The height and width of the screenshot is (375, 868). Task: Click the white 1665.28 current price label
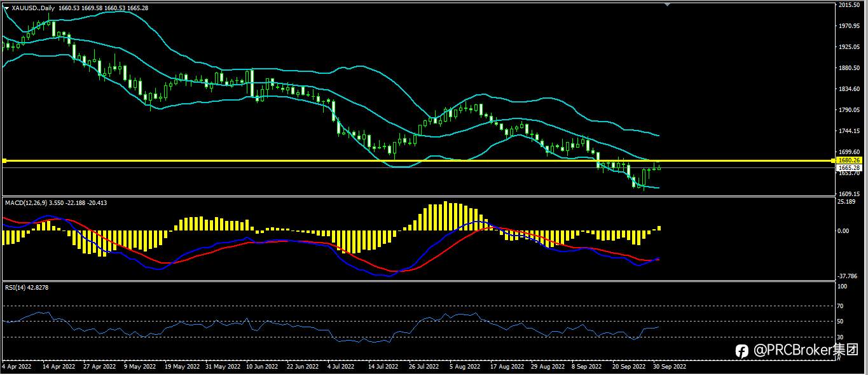[x=850, y=167]
